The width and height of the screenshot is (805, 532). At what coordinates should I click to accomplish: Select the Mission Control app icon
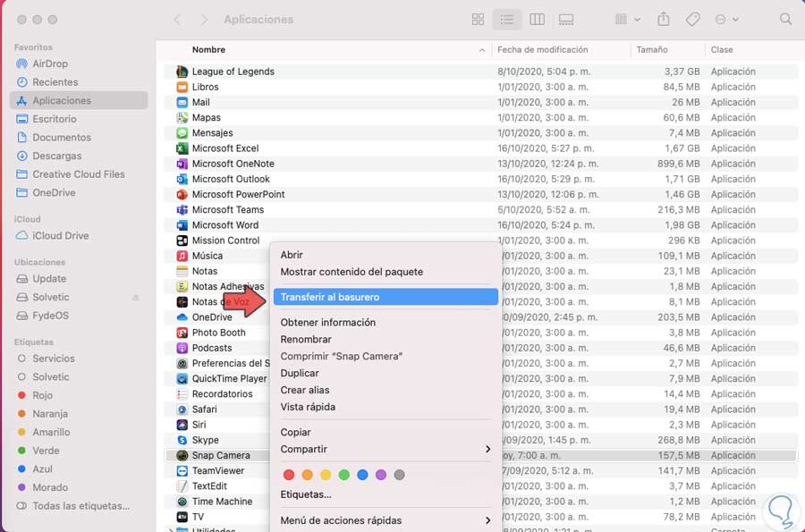[182, 241]
